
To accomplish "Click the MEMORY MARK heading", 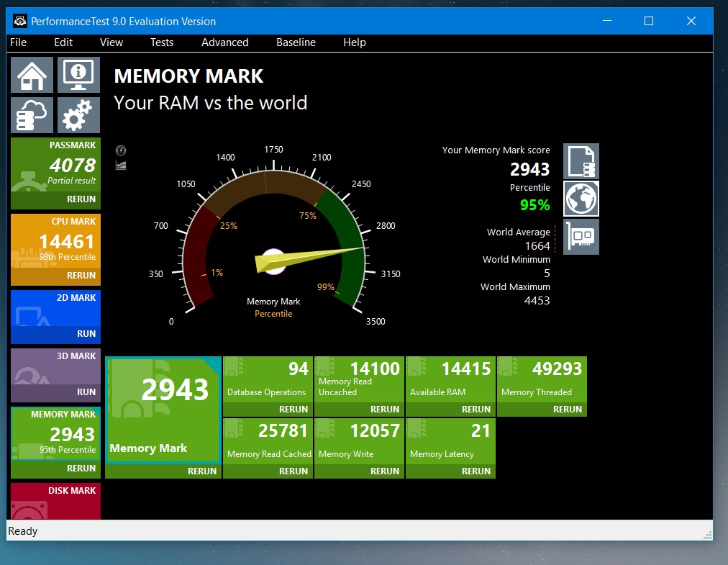I will (x=189, y=76).
